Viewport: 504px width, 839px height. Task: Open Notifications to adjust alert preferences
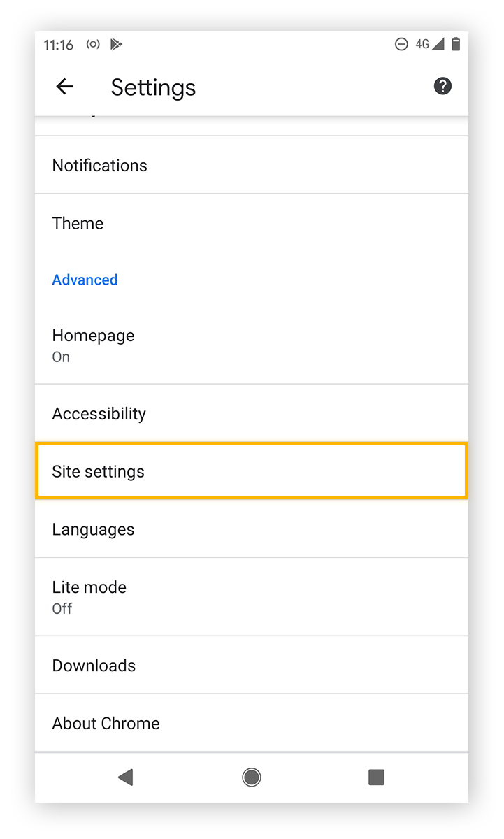click(x=252, y=166)
